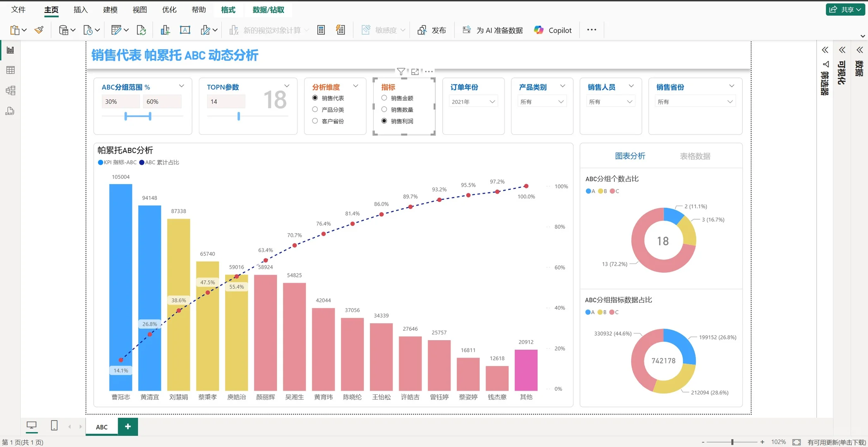Select 销售金额 in the 指标 panel
The height and width of the screenshot is (447, 868).
384,98
